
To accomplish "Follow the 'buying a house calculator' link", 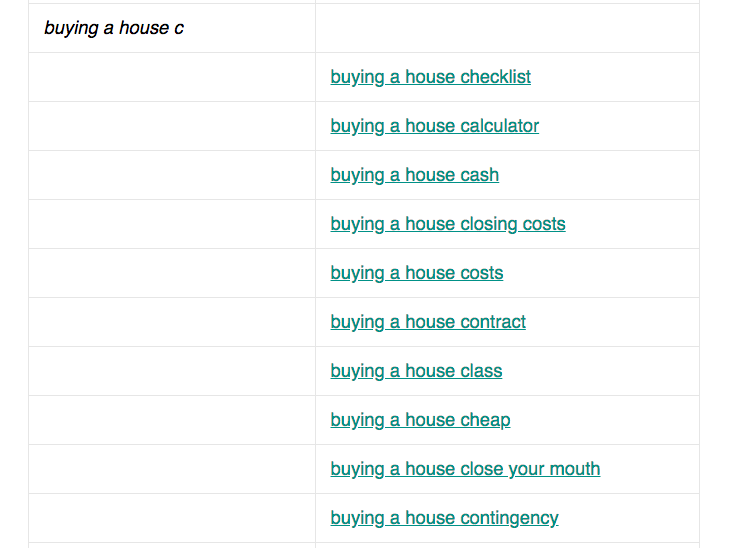I will click(x=434, y=126).
